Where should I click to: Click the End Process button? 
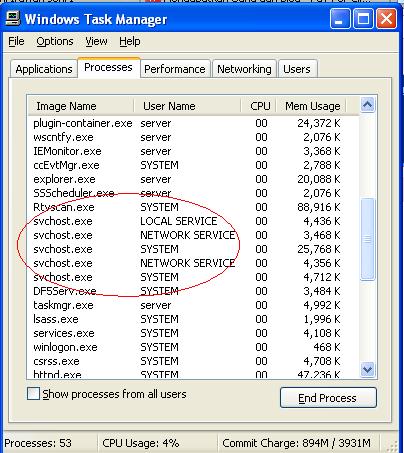[328, 398]
